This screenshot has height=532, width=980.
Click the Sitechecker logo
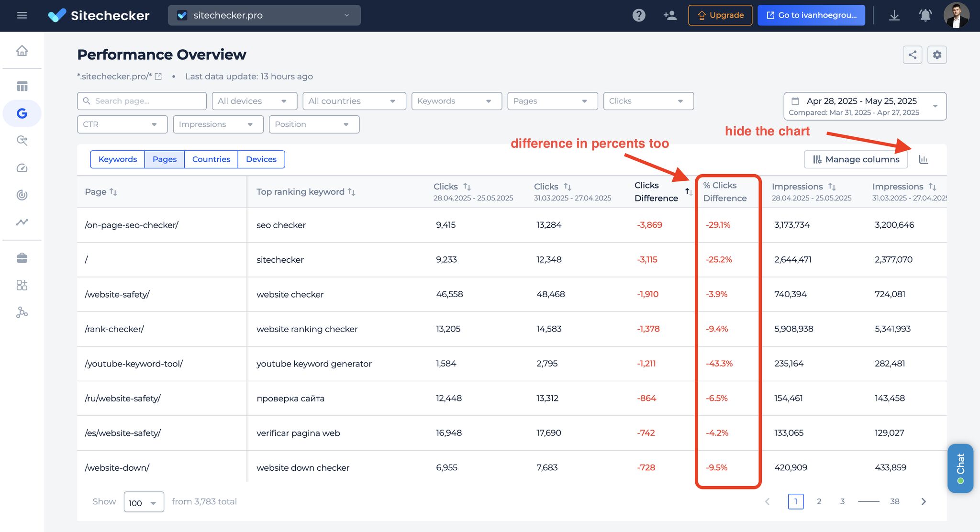99,15
